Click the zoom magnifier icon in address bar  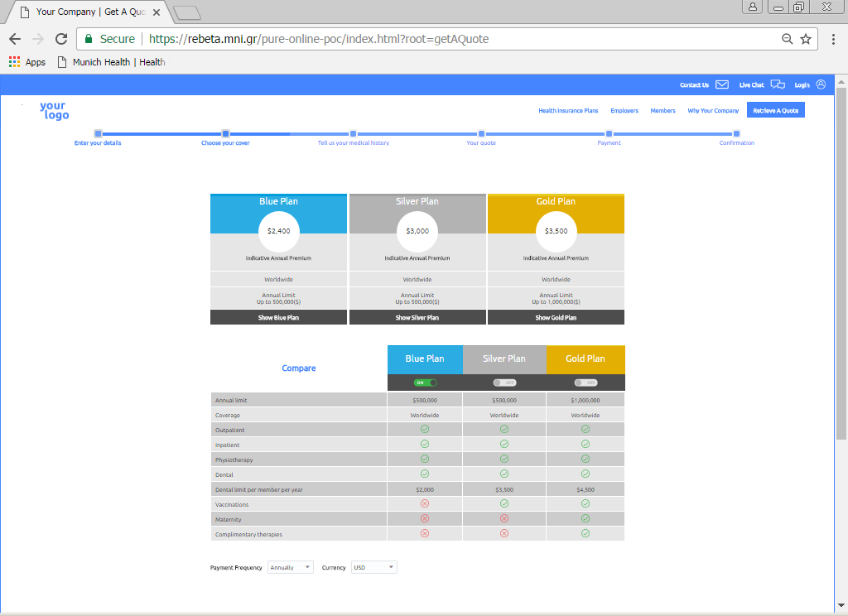click(787, 39)
